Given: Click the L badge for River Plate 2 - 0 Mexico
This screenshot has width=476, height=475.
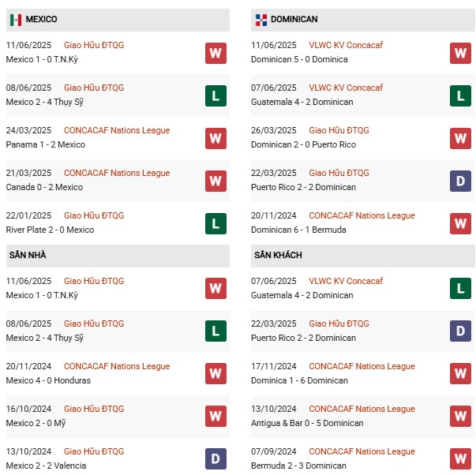Looking at the screenshot, I should click(216, 223).
